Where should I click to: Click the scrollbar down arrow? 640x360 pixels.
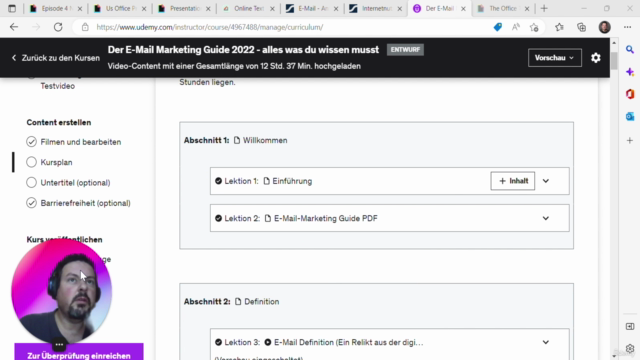pyautogui.click(x=614, y=356)
